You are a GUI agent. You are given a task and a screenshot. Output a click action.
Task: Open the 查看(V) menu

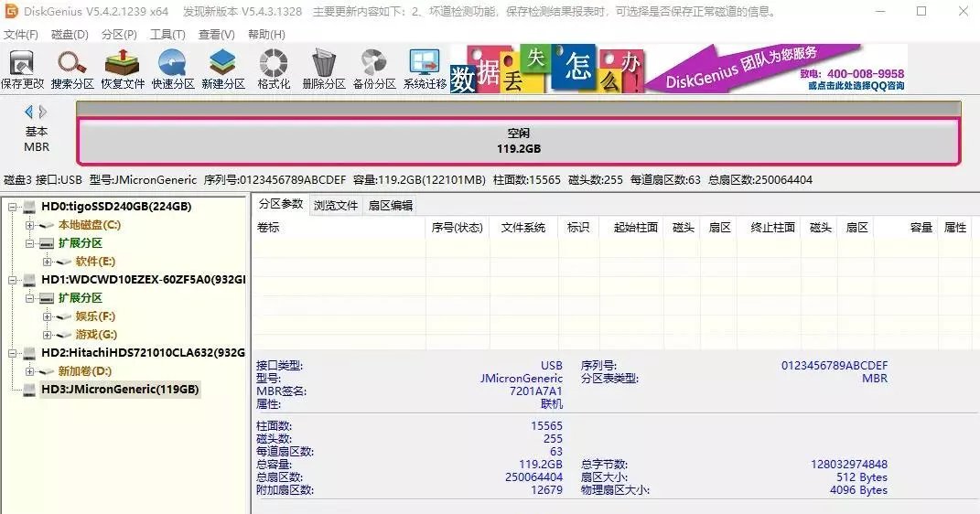(x=216, y=35)
